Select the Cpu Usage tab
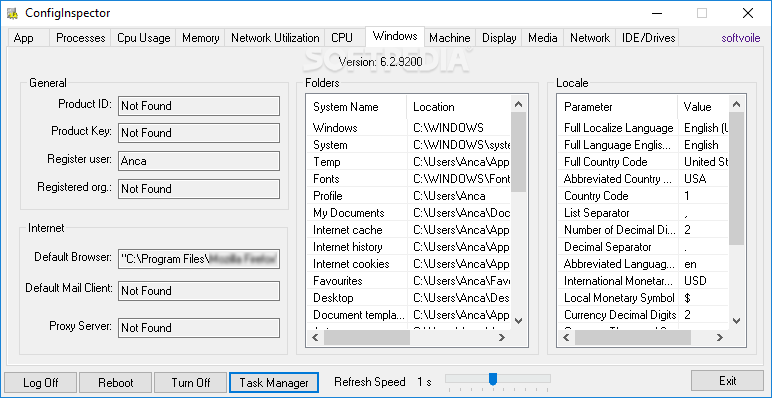The image size is (772, 398). pyautogui.click(x=143, y=38)
